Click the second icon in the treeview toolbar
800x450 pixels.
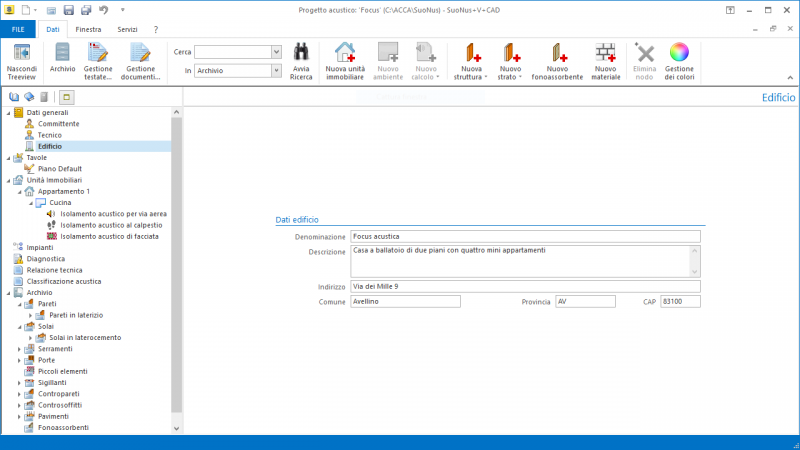[x=29, y=97]
